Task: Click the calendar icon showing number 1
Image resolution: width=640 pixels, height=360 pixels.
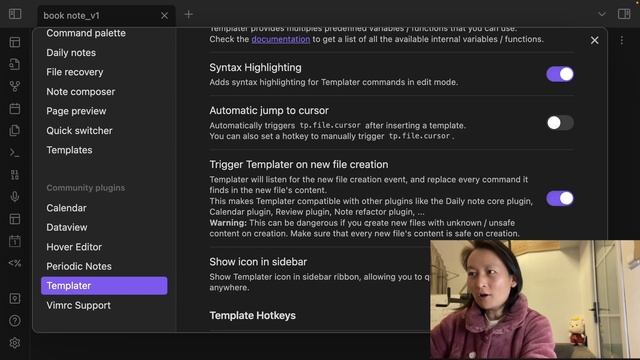Action: coord(15,241)
